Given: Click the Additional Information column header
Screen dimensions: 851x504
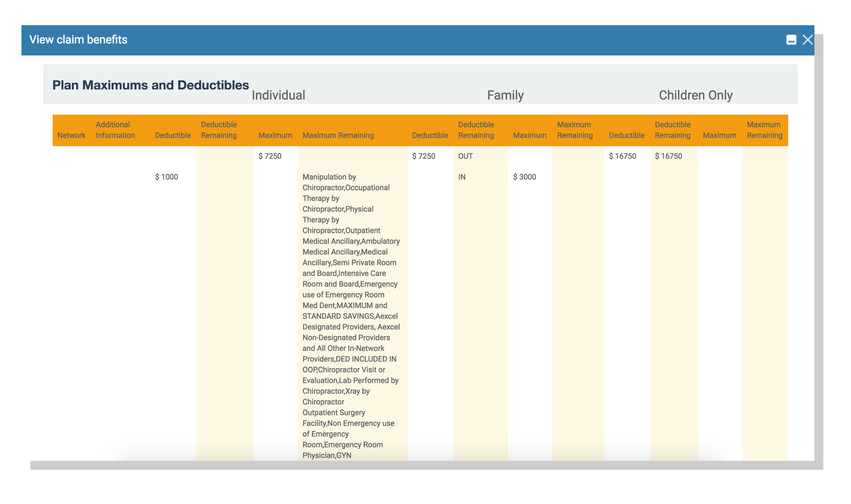Looking at the screenshot, I should 115,130.
